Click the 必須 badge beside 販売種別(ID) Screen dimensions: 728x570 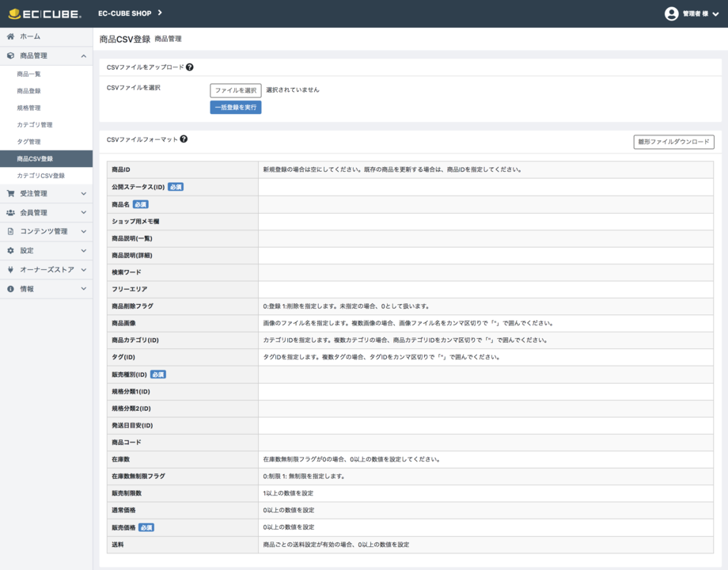click(x=157, y=374)
